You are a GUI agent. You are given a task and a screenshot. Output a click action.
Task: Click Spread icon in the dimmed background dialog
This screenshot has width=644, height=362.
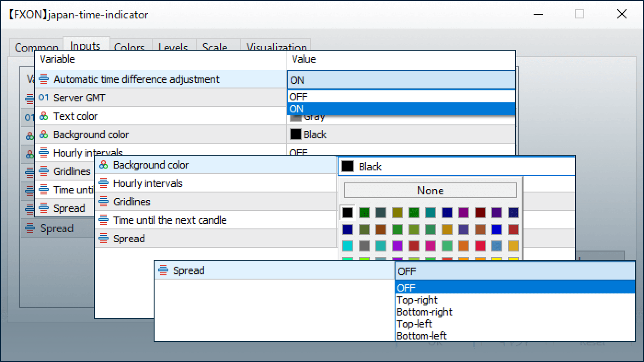click(x=30, y=228)
